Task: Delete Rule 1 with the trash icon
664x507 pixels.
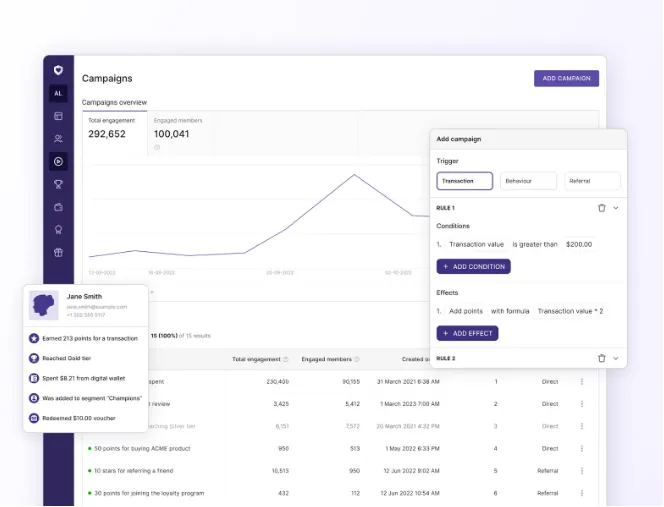Action: tap(602, 208)
